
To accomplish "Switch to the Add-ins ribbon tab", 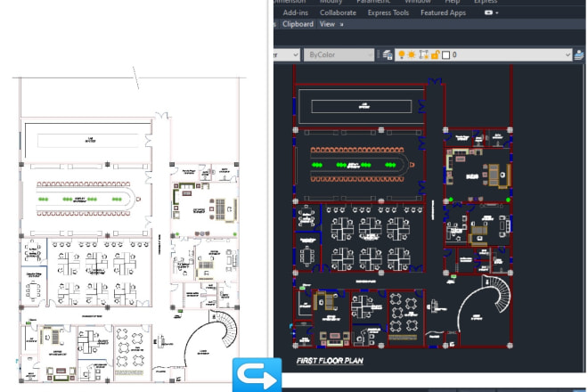I will [296, 12].
